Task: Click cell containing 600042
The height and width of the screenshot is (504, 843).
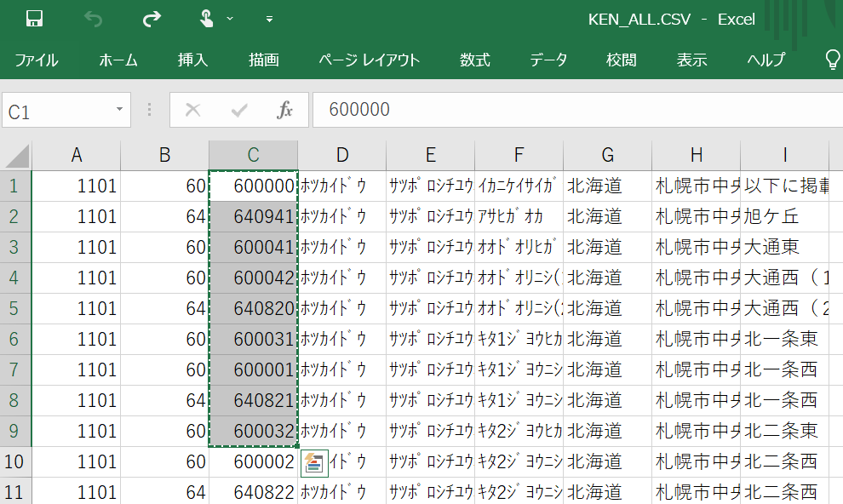Action: [x=253, y=278]
